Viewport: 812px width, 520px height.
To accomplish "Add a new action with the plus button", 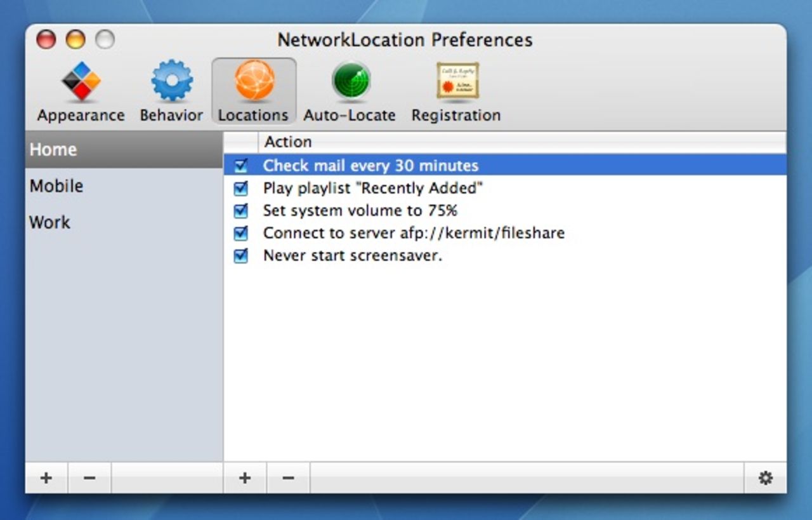I will [x=245, y=477].
